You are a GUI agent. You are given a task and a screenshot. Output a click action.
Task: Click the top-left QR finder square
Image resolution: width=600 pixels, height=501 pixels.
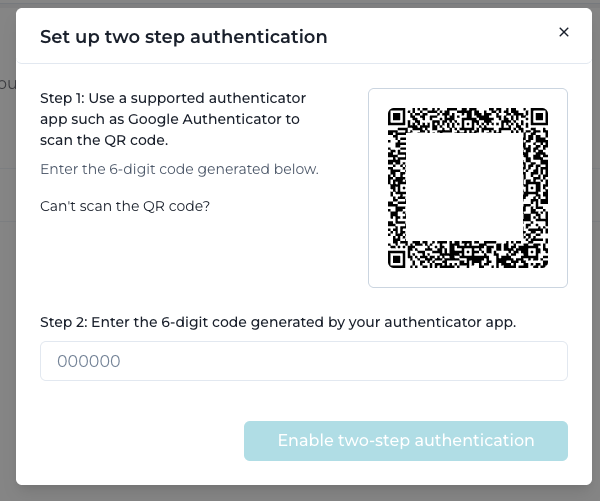396,117
